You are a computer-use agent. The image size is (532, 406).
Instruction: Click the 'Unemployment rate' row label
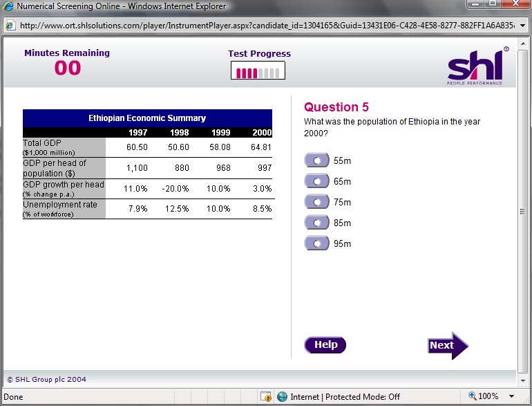pyautogui.click(x=59, y=205)
